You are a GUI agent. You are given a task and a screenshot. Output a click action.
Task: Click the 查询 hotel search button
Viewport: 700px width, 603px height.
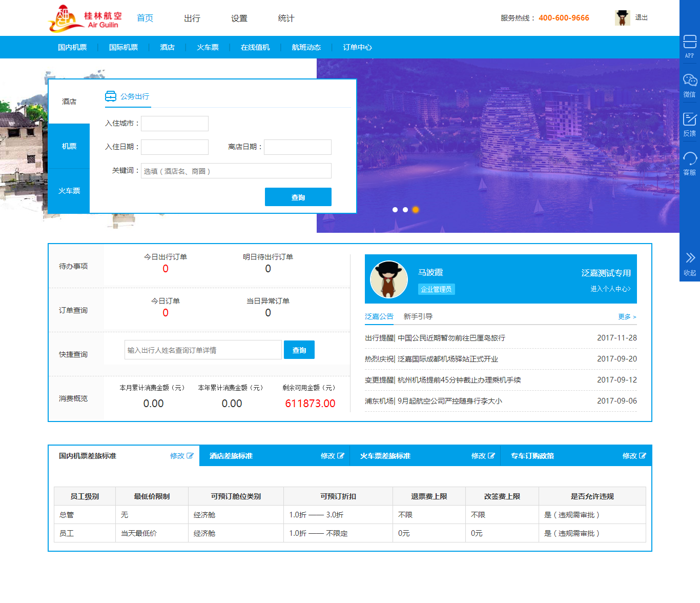[298, 197]
